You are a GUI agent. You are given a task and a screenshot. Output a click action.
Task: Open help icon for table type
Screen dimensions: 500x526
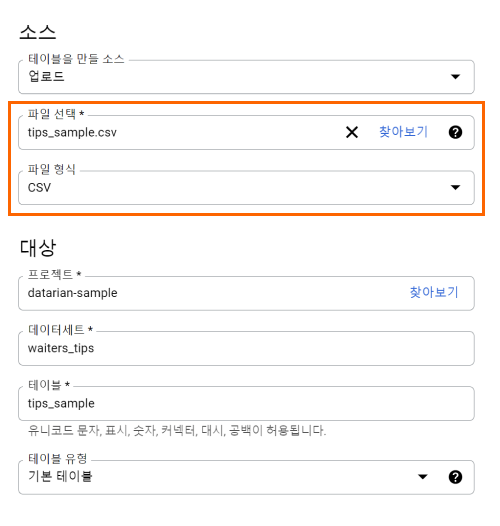click(455, 477)
